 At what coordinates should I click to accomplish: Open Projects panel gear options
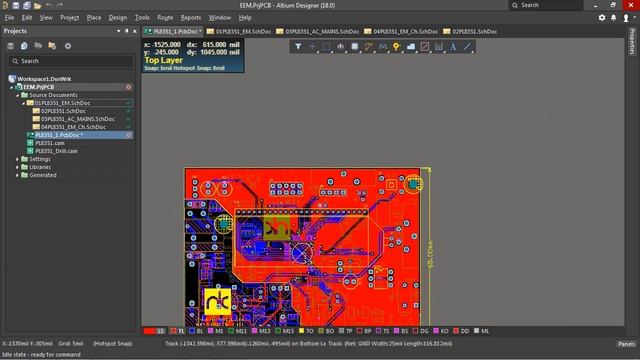(x=68, y=46)
